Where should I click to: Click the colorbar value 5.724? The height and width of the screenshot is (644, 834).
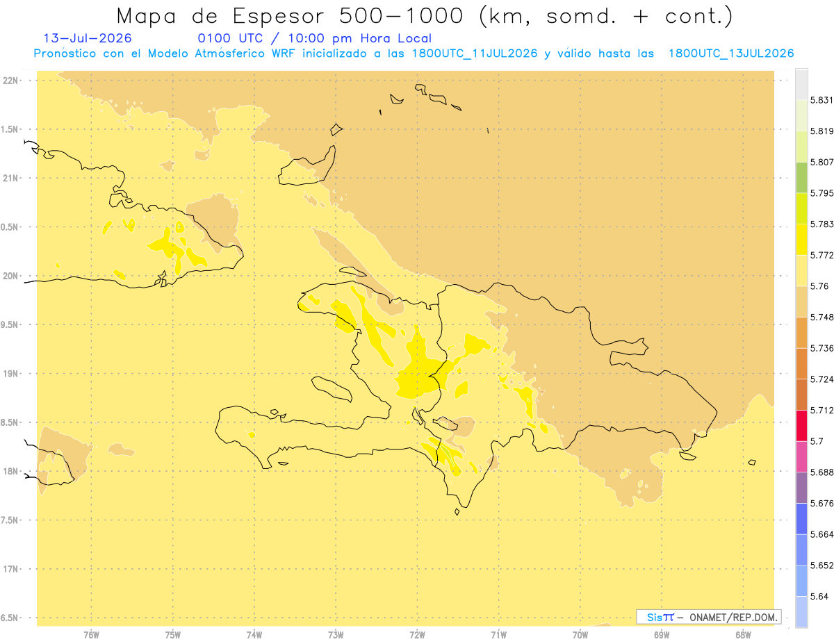[x=822, y=379]
